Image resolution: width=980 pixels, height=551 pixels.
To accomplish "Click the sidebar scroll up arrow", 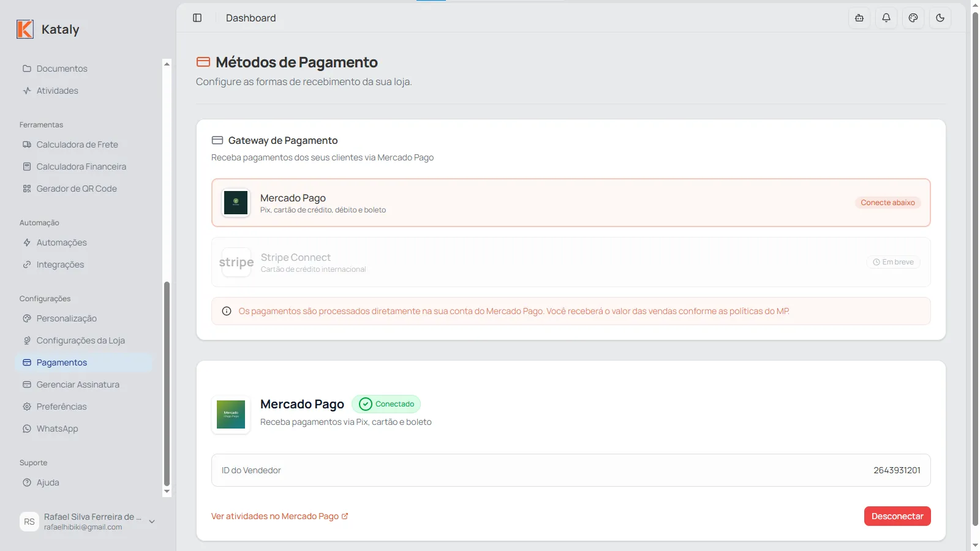I will click(x=167, y=64).
